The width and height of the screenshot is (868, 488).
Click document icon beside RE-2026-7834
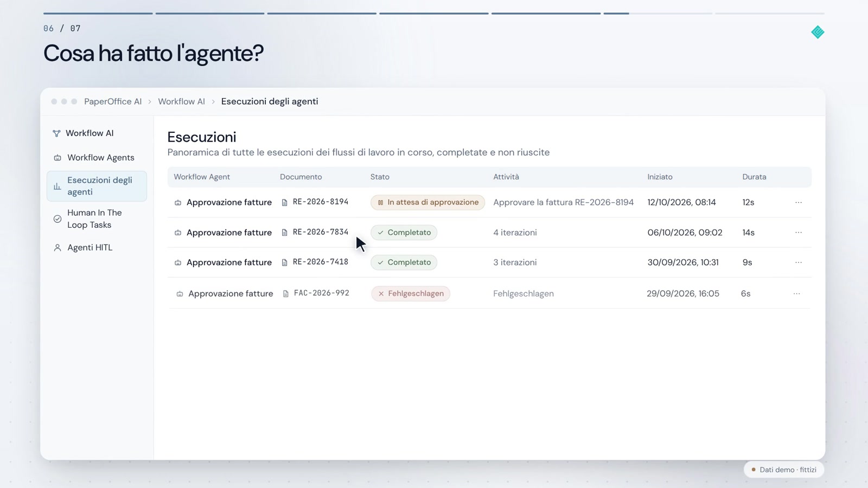coord(285,233)
